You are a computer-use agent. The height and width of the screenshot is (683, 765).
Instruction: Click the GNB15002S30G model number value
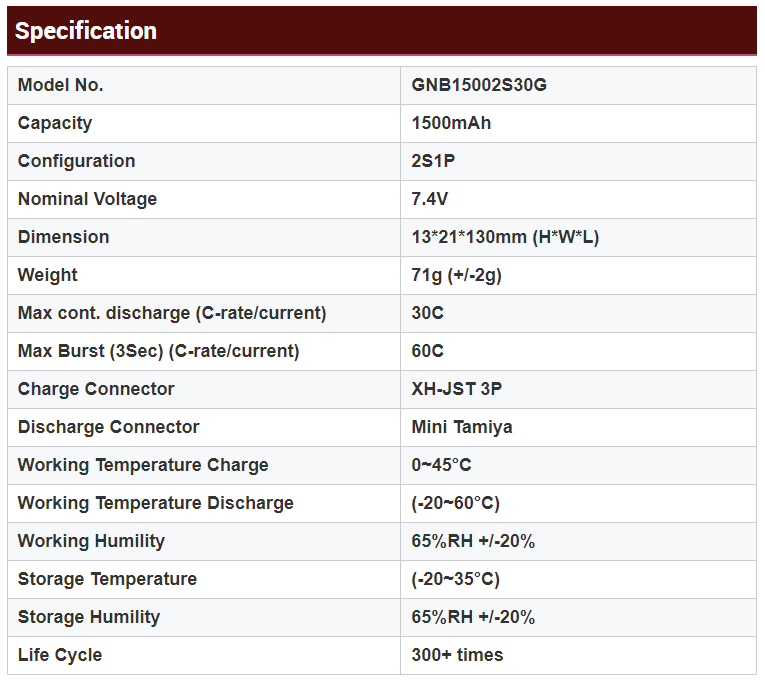479,85
